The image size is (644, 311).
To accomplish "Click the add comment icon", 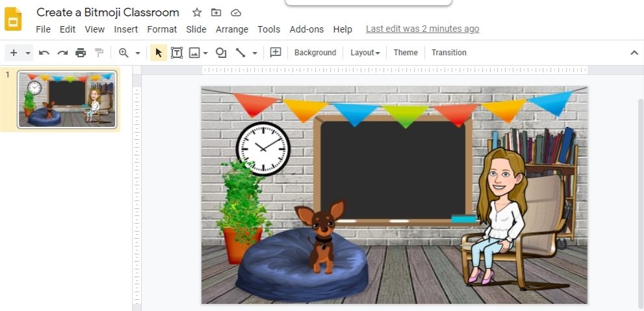I will coord(276,53).
